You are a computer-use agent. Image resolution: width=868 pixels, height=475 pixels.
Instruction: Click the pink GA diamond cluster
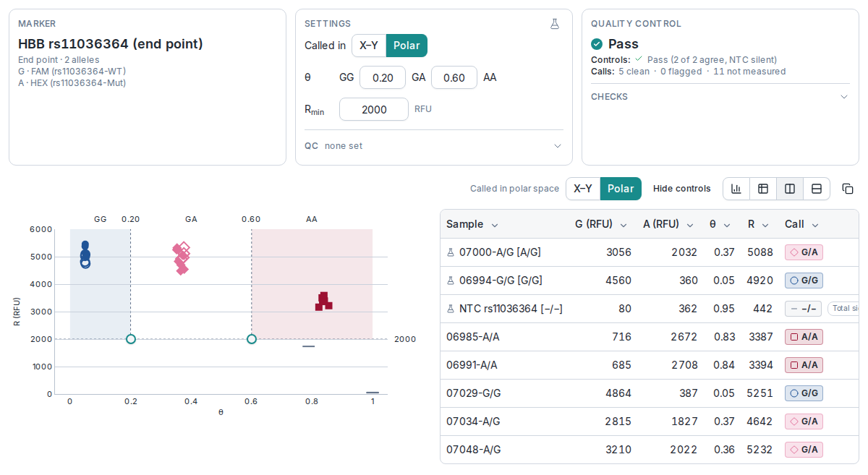182,258
